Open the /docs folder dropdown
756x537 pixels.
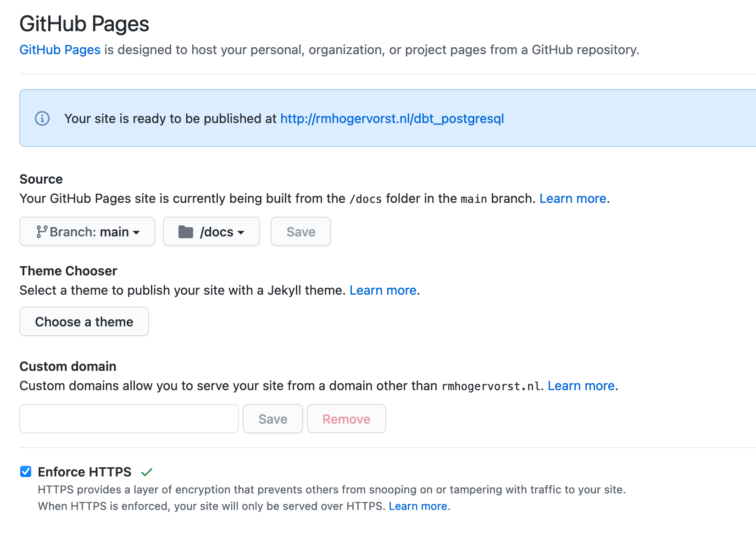pyautogui.click(x=211, y=231)
